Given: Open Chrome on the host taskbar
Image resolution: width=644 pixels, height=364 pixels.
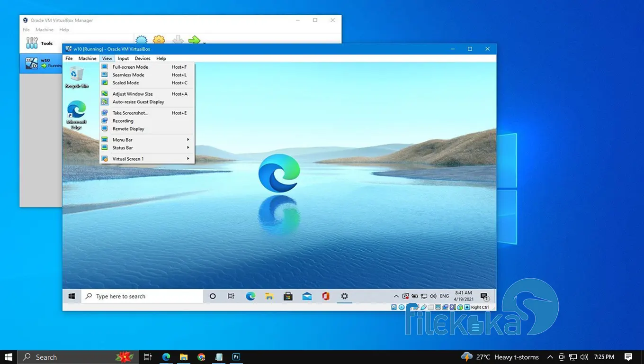Looking at the screenshot, I should pos(201,357).
